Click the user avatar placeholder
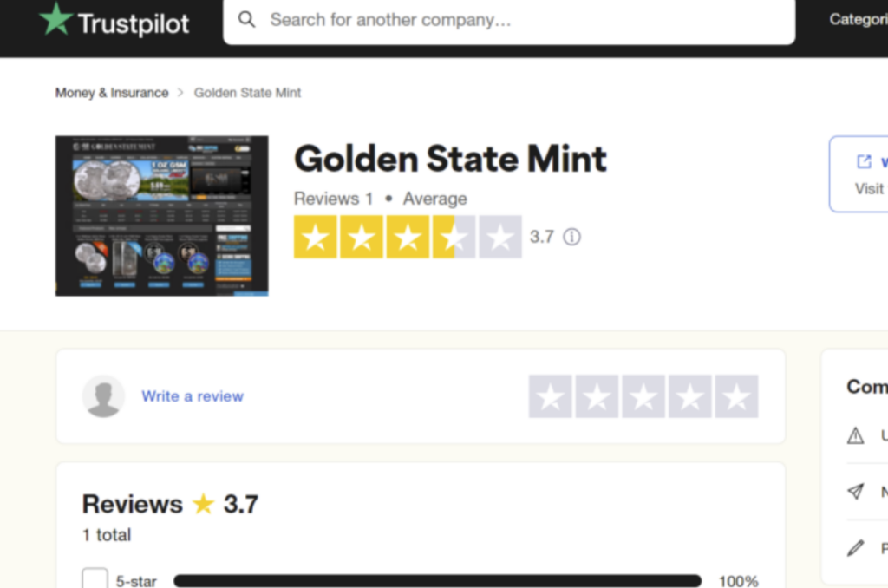Viewport: 888px width, 588px height. [103, 396]
